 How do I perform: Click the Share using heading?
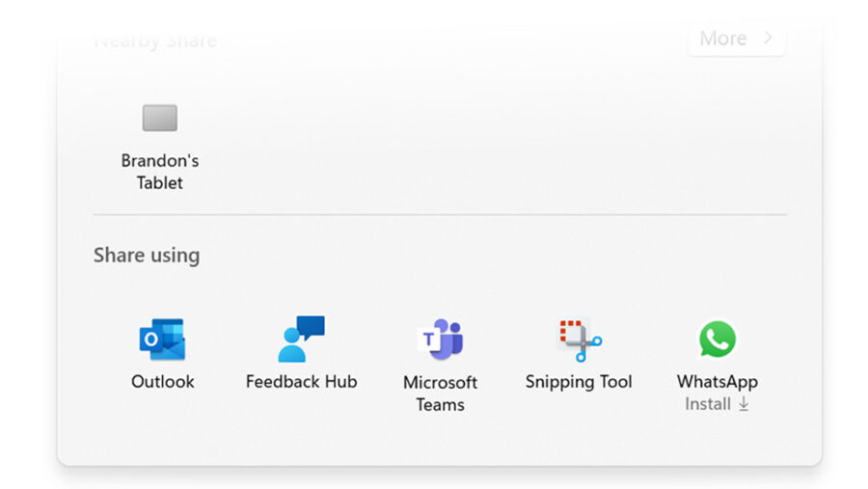147,256
